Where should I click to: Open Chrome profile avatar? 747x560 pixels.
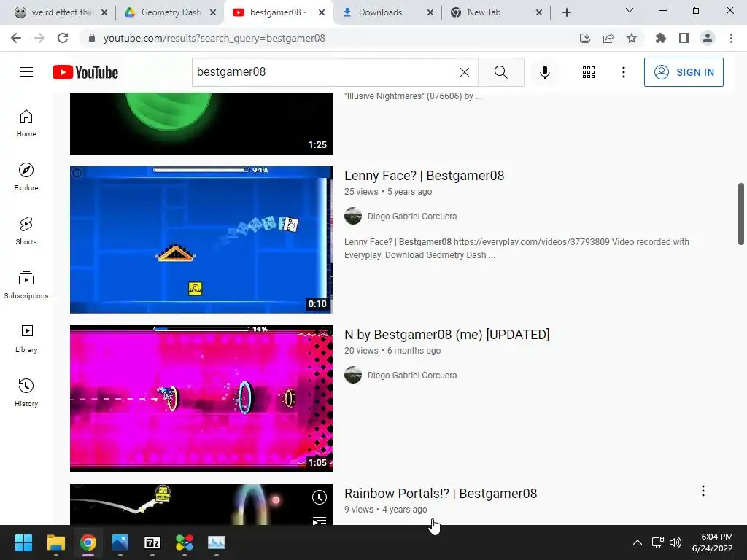pyautogui.click(x=708, y=38)
